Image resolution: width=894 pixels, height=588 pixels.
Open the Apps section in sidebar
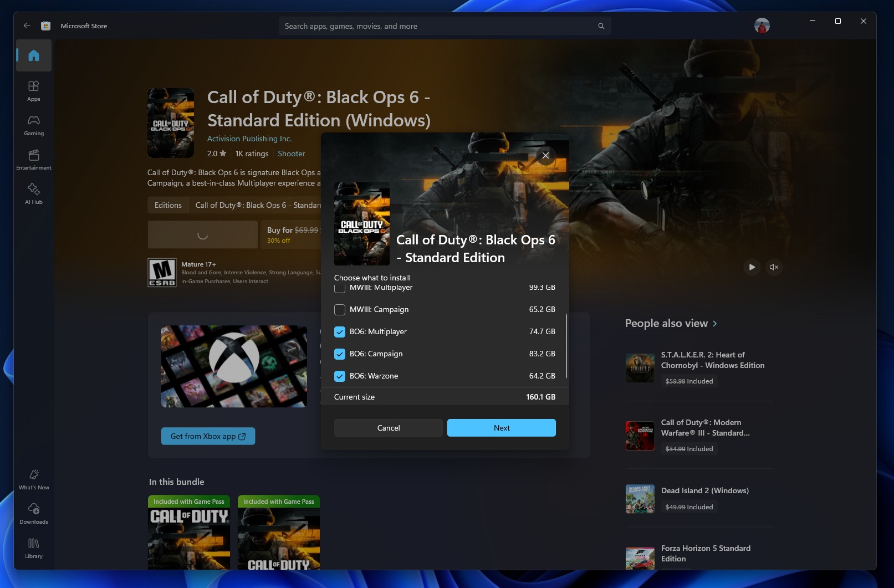[34, 91]
